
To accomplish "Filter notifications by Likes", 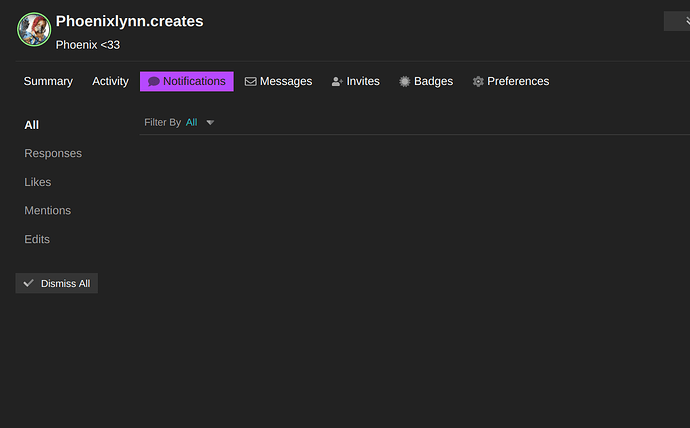I will coord(38,182).
